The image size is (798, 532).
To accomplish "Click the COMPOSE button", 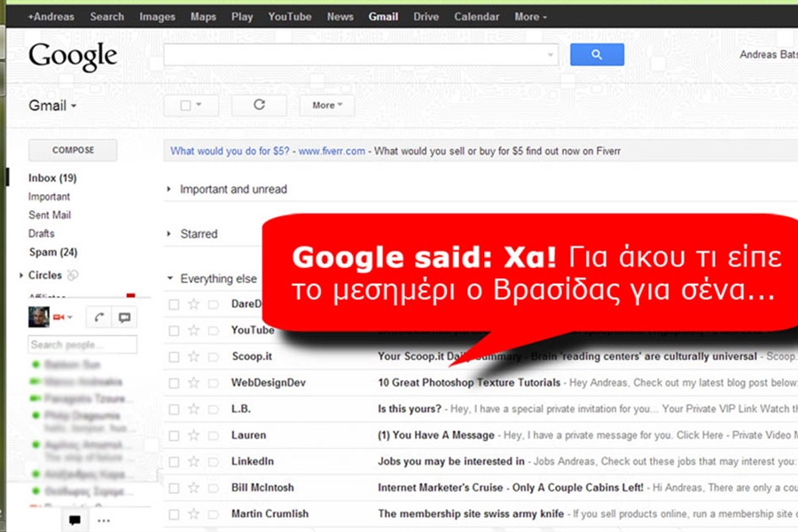I will (x=72, y=150).
